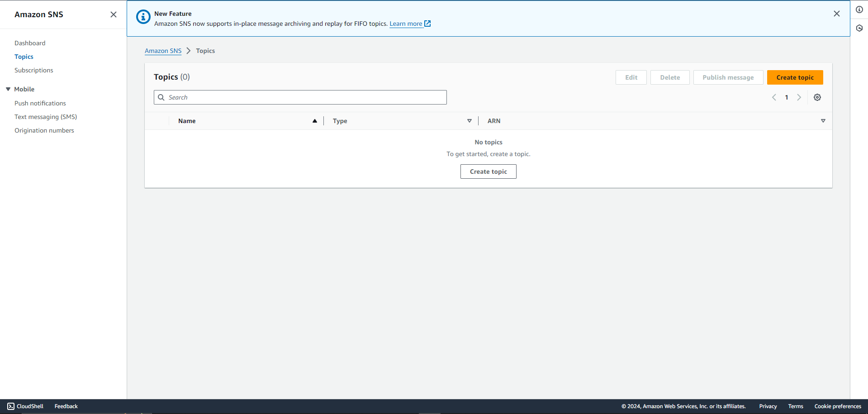868x414 pixels.
Task: Click the Type column header
Action: [x=340, y=121]
